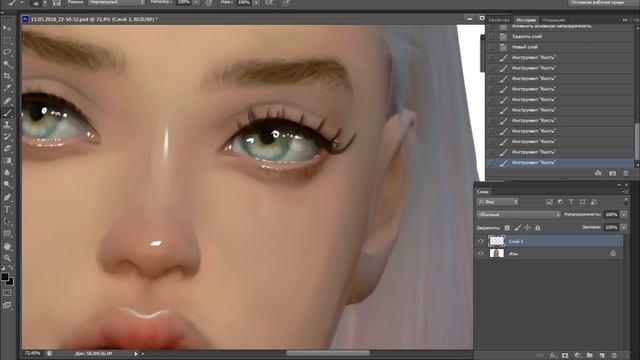Select the Blur tool

pyautogui.click(x=7, y=173)
